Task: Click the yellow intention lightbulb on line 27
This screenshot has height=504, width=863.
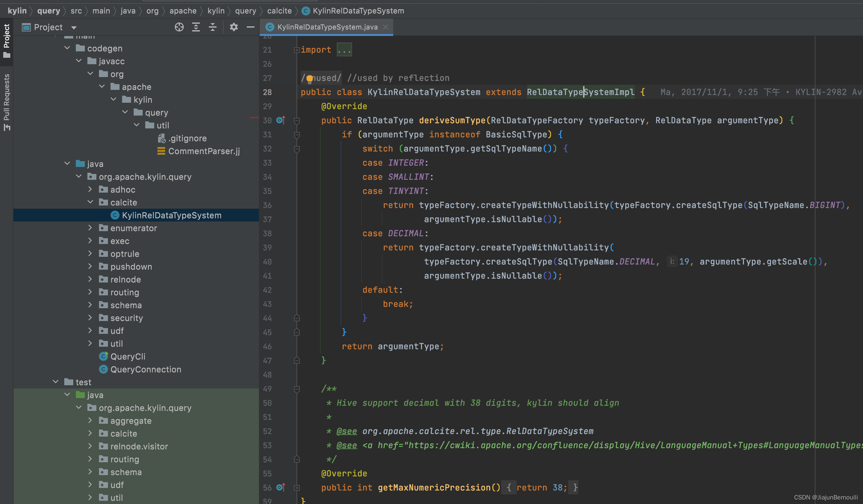Action: 310,79
